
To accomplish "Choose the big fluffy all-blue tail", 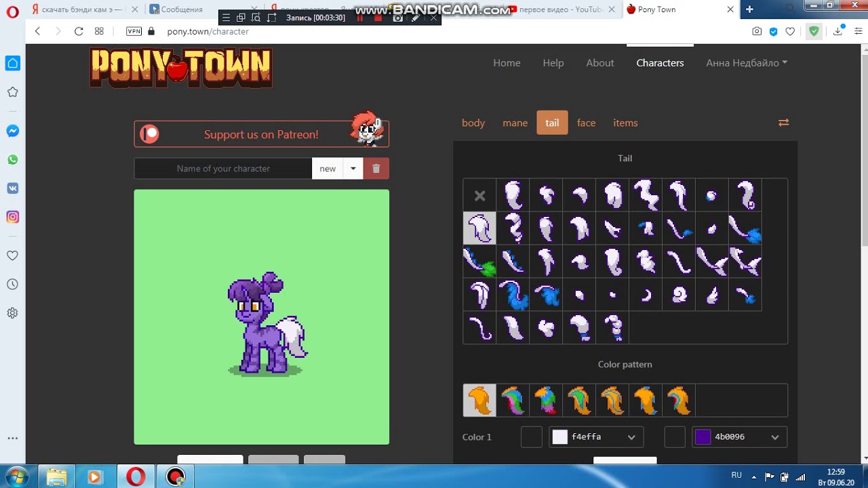I will (x=513, y=295).
